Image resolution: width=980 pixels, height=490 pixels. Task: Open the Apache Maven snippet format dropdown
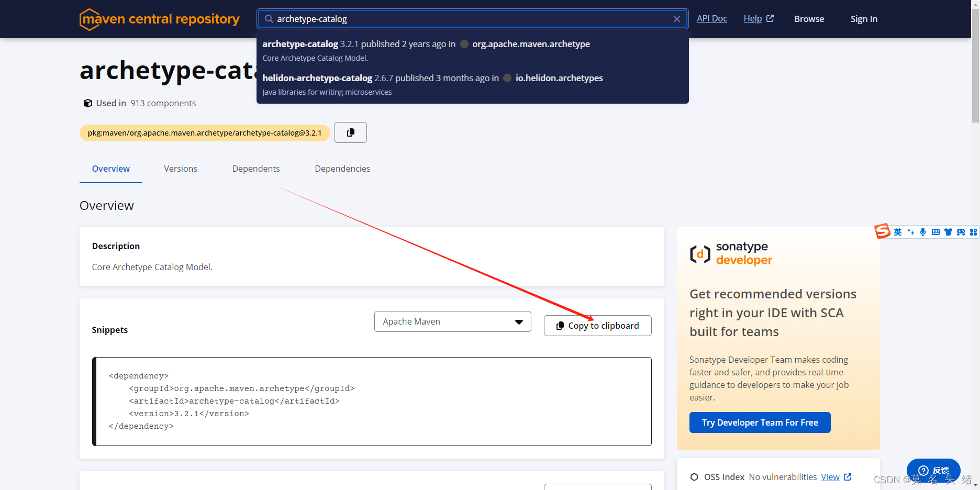(x=452, y=321)
